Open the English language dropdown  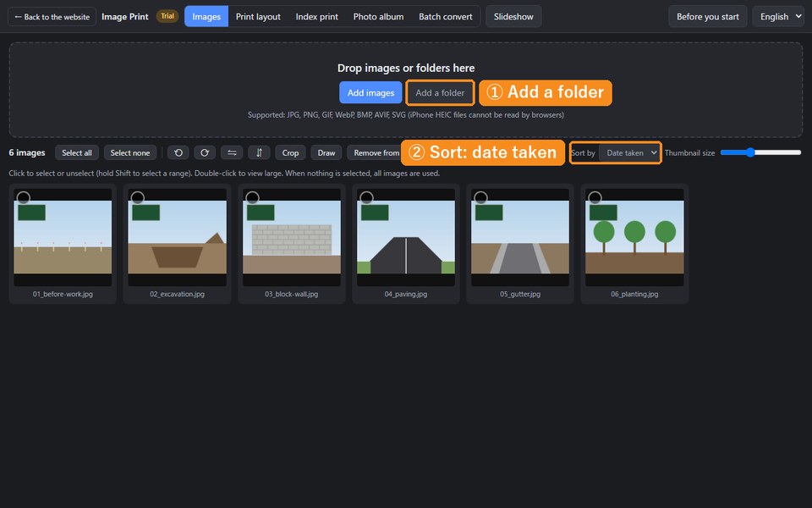pos(778,17)
